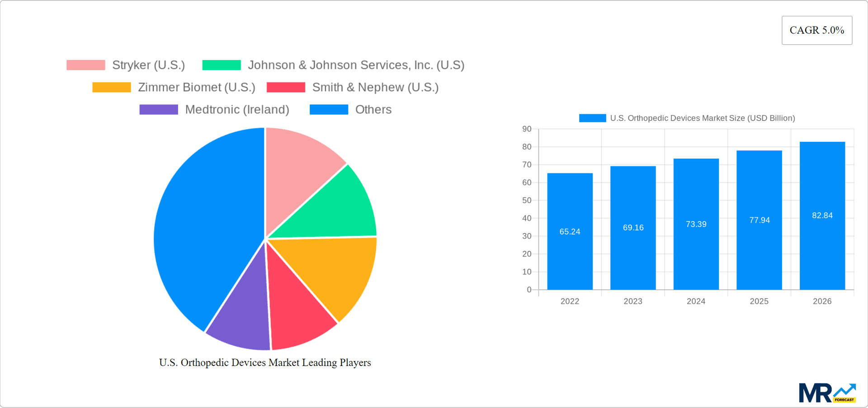Select the Zimmer Biomet orange legend swatch

pyautogui.click(x=111, y=87)
